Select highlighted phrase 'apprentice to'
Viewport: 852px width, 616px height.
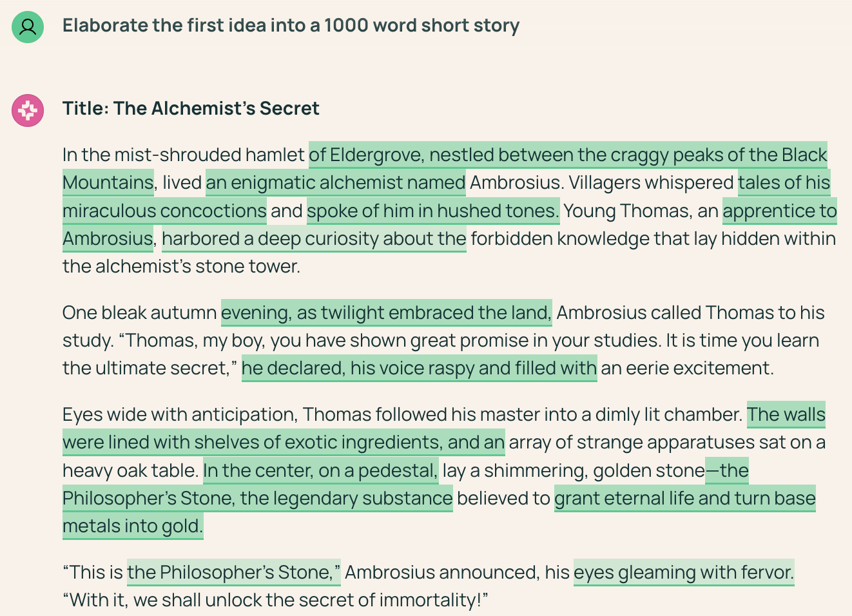click(780, 211)
